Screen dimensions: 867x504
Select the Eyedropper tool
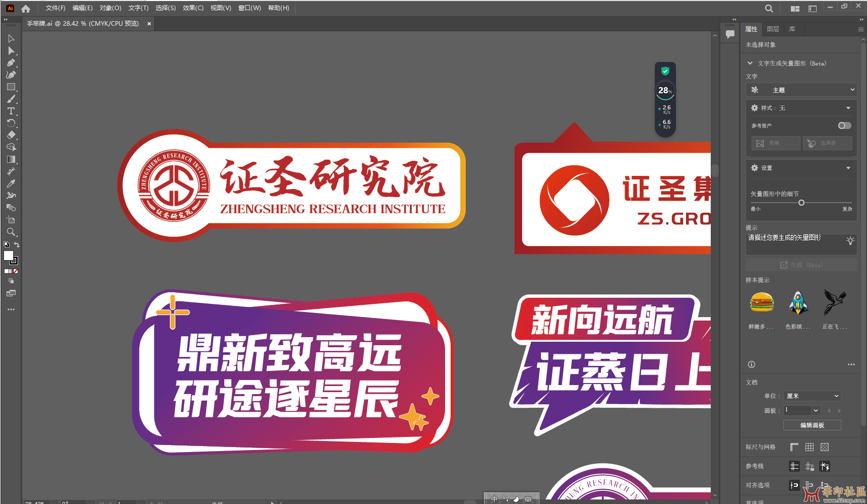pyautogui.click(x=11, y=184)
